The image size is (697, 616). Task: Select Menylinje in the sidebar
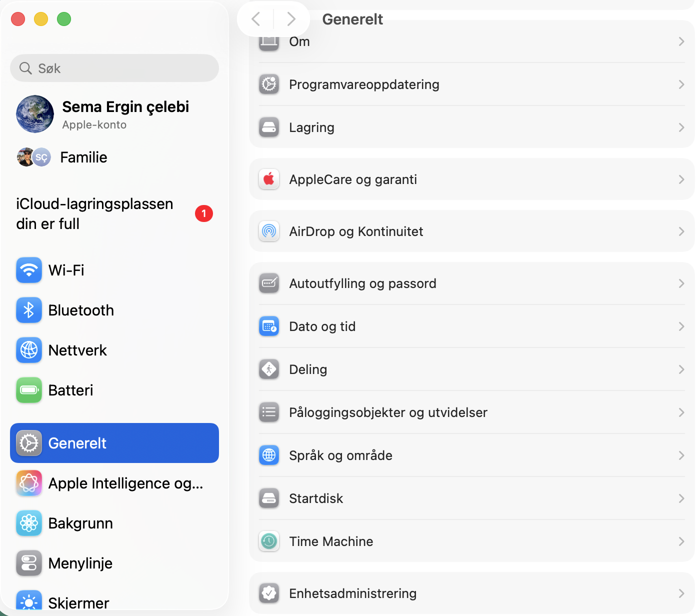tap(114, 563)
